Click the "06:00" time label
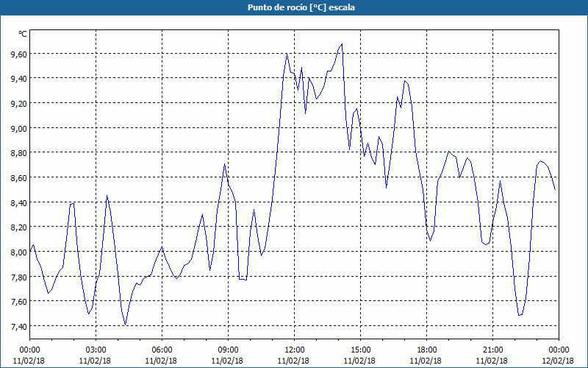The image size is (588, 368). 162,350
